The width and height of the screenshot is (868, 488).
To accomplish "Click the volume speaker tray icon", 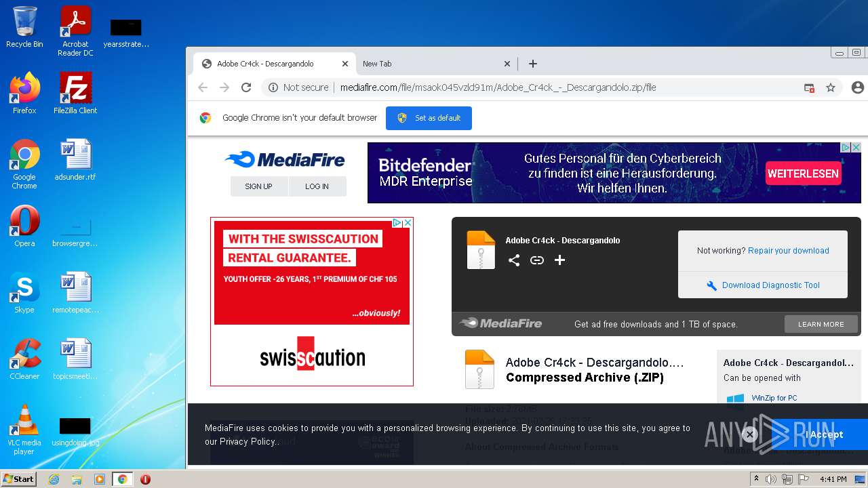I will (771, 479).
